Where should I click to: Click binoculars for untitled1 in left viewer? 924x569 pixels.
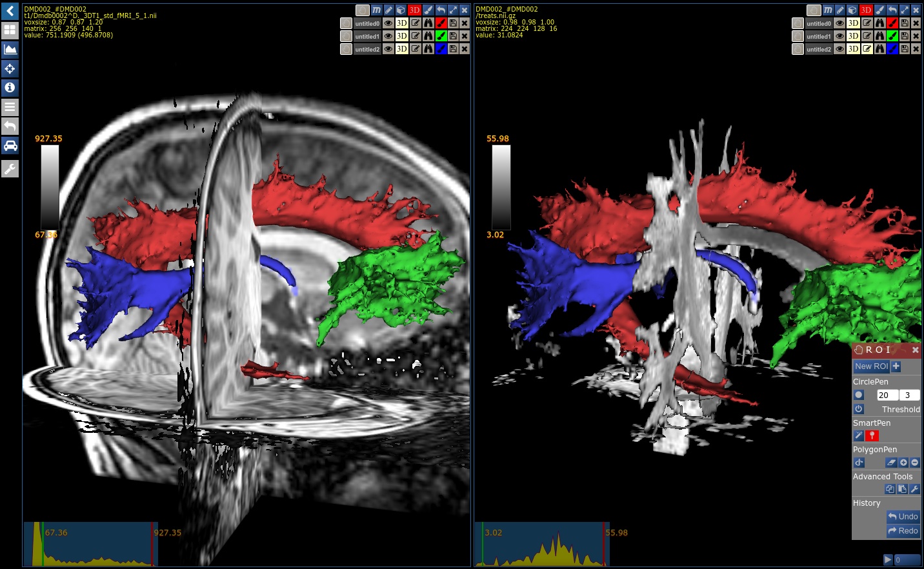coord(428,36)
